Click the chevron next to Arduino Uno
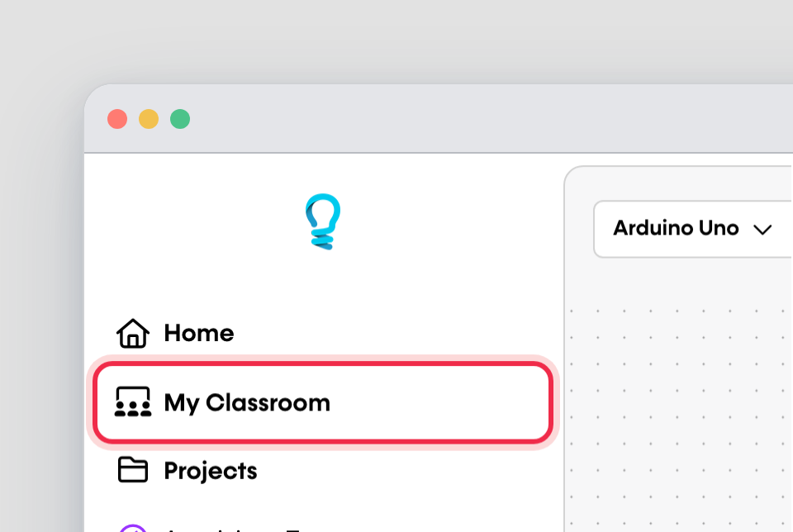This screenshot has width=793, height=532. pyautogui.click(x=762, y=230)
